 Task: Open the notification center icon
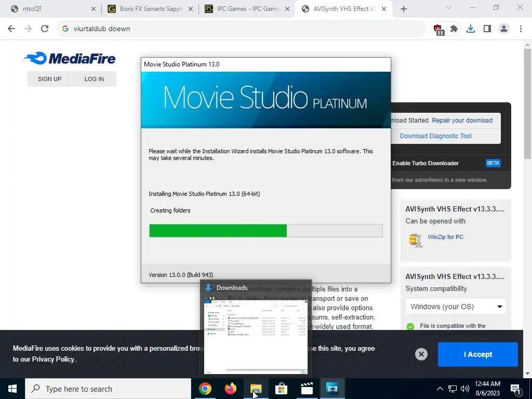point(516,389)
